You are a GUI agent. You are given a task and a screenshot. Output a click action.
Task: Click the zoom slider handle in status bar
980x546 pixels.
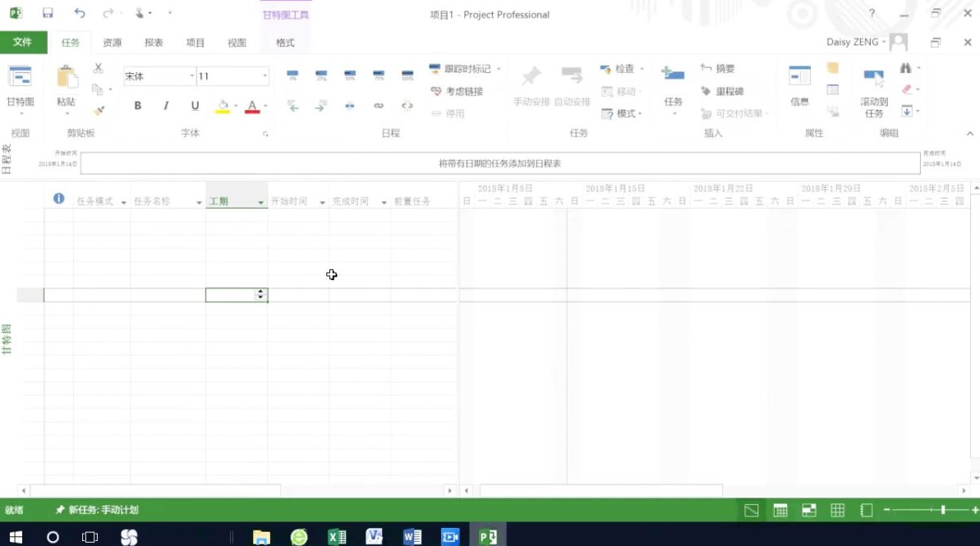[942, 511]
